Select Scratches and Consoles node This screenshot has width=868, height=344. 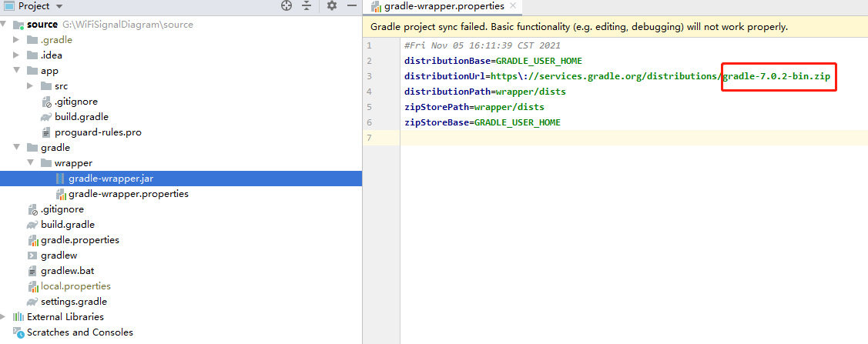pyautogui.click(x=80, y=332)
